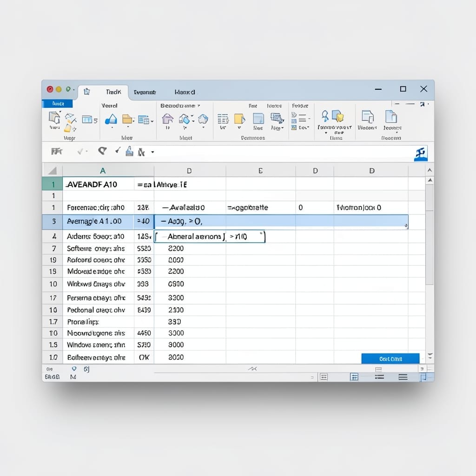Viewport: 476px width, 476px height.
Task: Click the page layout view icon in status bar
Action: click(324, 377)
